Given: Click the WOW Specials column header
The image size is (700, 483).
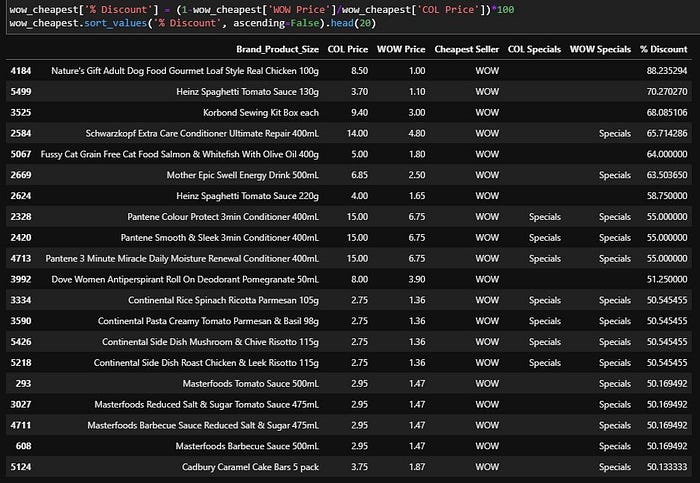Looking at the screenshot, I should click(600, 49).
